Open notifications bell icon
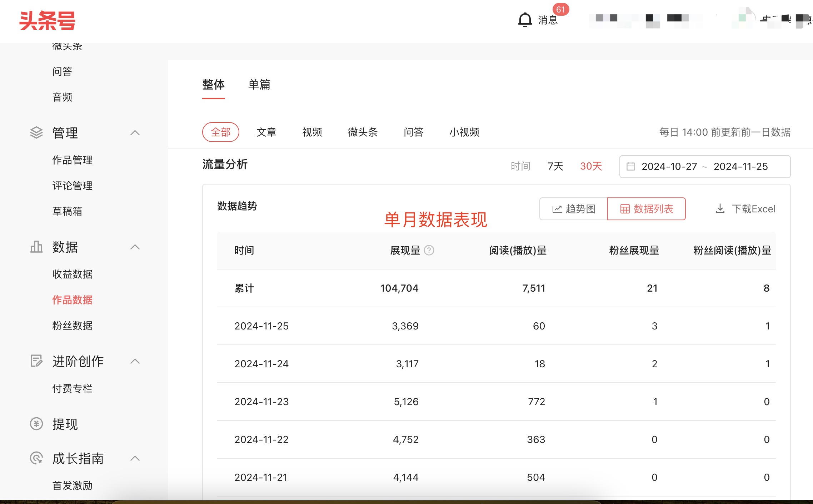 pyautogui.click(x=525, y=20)
